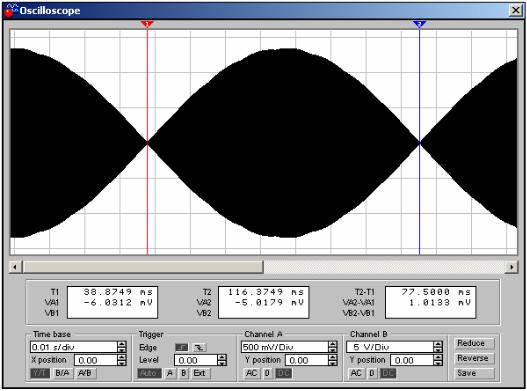
Task: Decrease the Channel A volts per division
Action: point(332,350)
